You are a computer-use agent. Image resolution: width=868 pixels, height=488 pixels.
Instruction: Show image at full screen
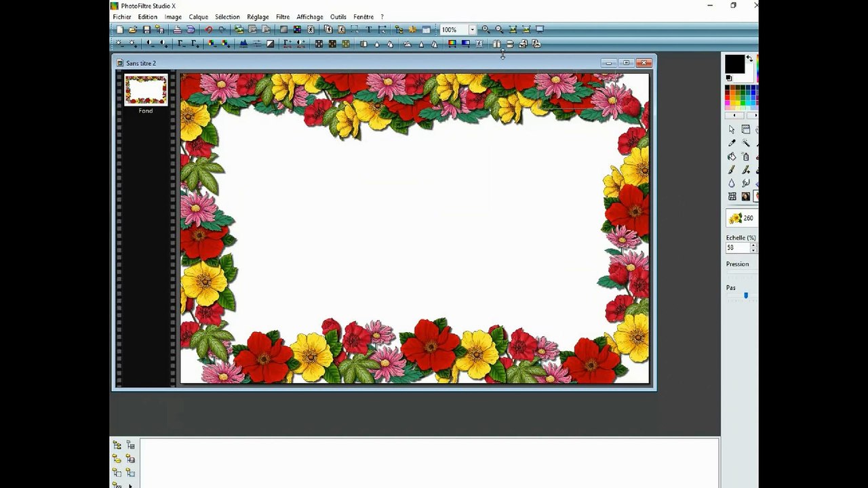(540, 29)
